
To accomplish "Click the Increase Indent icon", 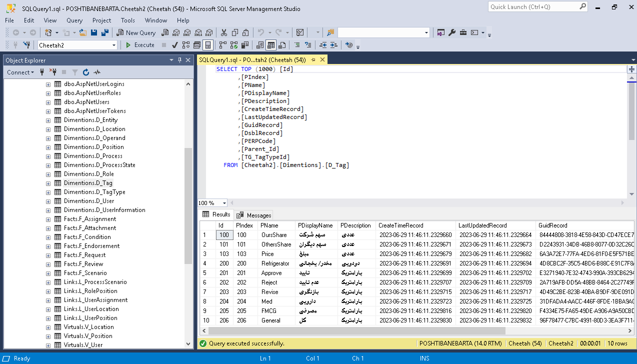I will tap(333, 45).
